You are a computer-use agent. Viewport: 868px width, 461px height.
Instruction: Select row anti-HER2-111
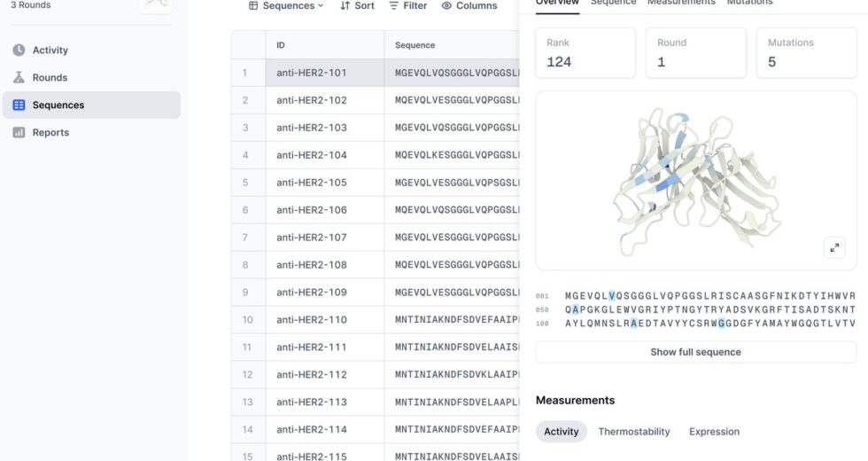tap(376, 347)
